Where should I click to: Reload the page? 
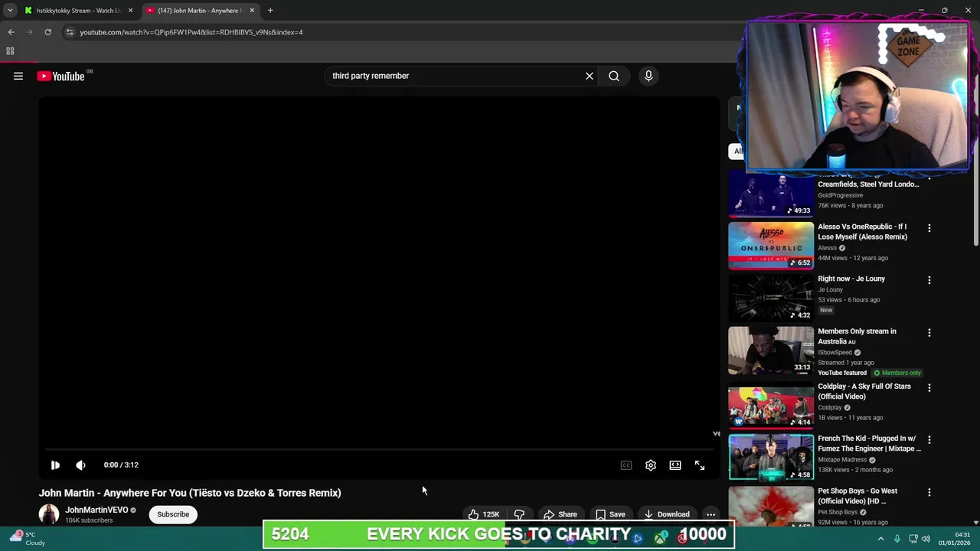pos(47,32)
